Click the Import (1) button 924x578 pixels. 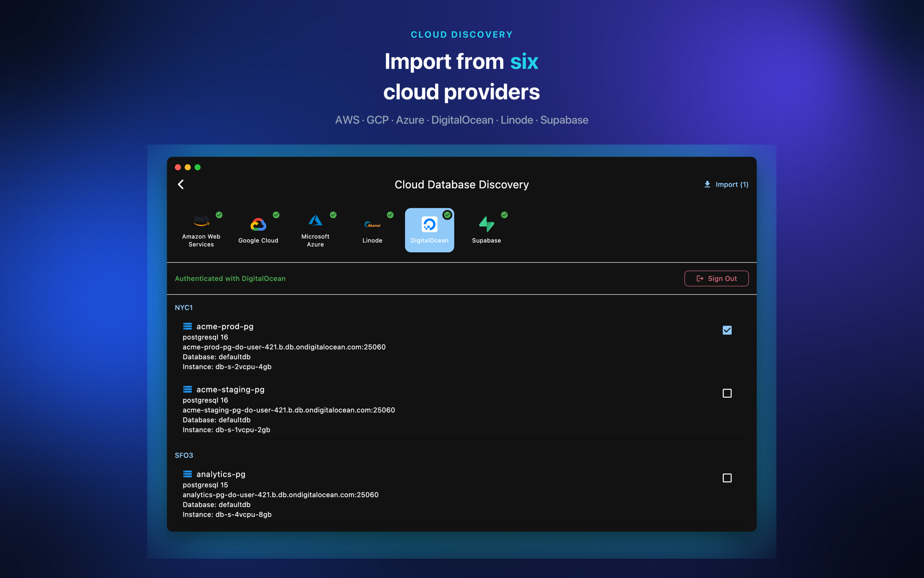tap(726, 184)
